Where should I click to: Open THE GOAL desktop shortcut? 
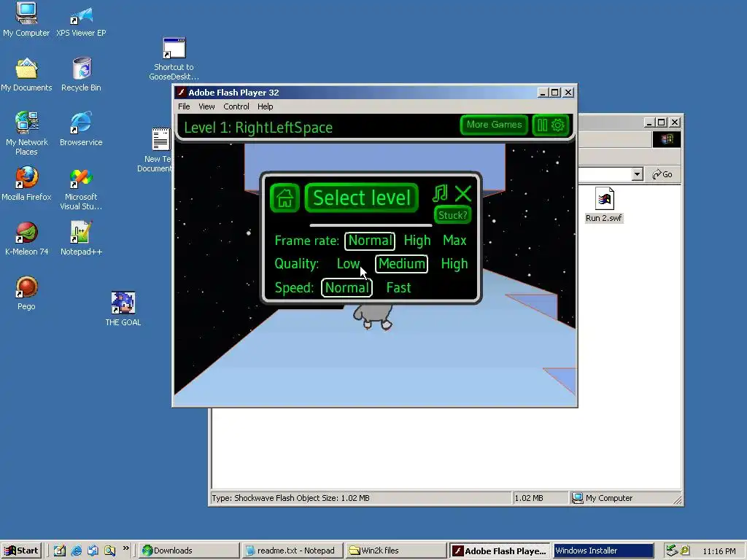coord(123,308)
